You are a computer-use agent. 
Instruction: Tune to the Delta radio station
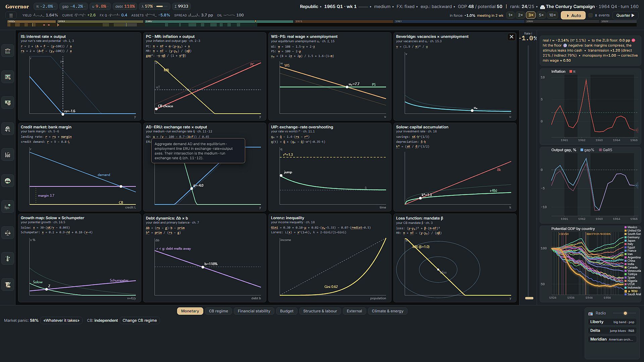click(x=612, y=330)
